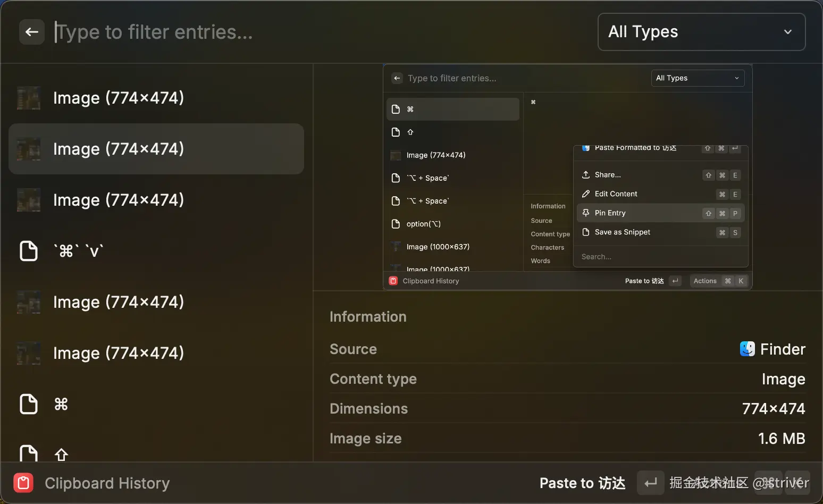
Task: Click the back arrow button
Action: (32, 32)
